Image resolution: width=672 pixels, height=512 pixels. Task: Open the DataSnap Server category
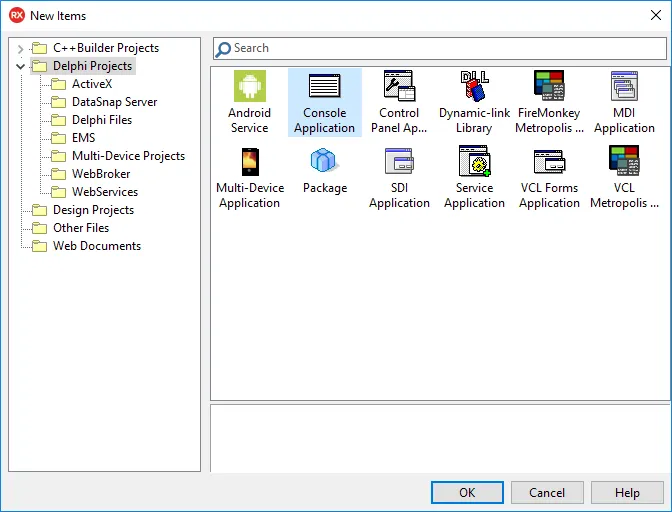click(x=114, y=102)
